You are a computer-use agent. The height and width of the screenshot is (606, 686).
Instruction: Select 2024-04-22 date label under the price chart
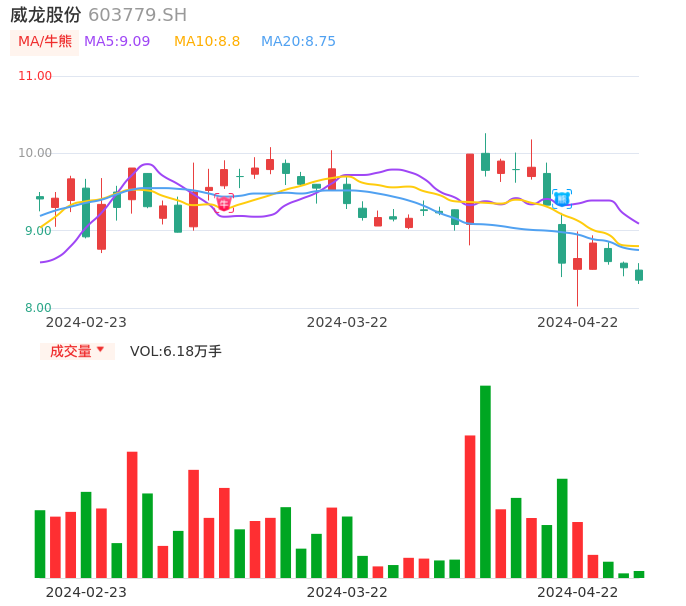(578, 322)
